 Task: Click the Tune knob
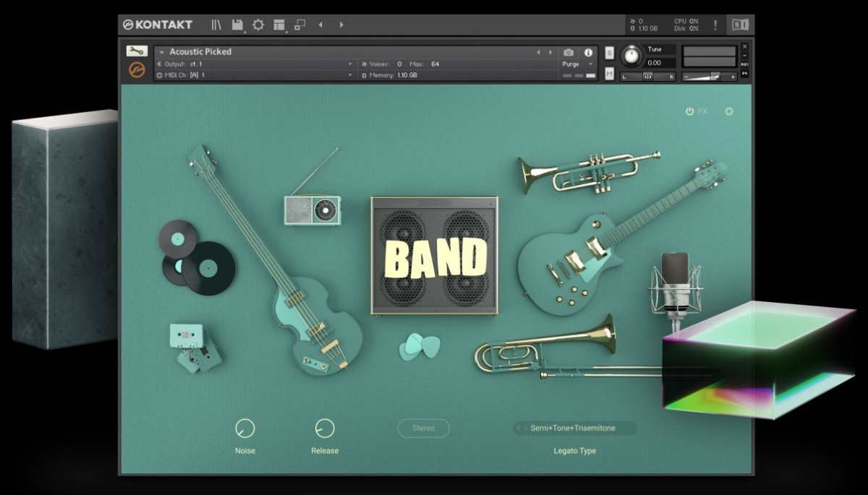tap(631, 55)
